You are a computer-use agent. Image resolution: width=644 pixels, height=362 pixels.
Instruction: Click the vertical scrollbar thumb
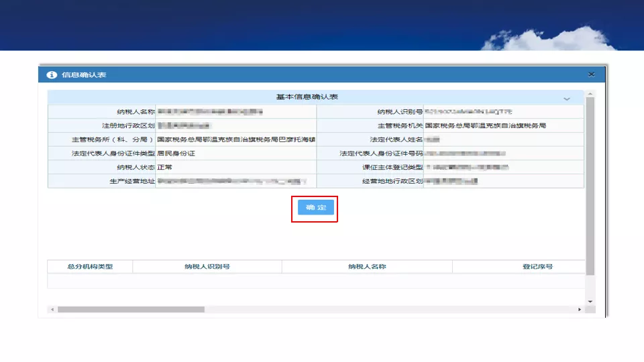click(x=590, y=186)
